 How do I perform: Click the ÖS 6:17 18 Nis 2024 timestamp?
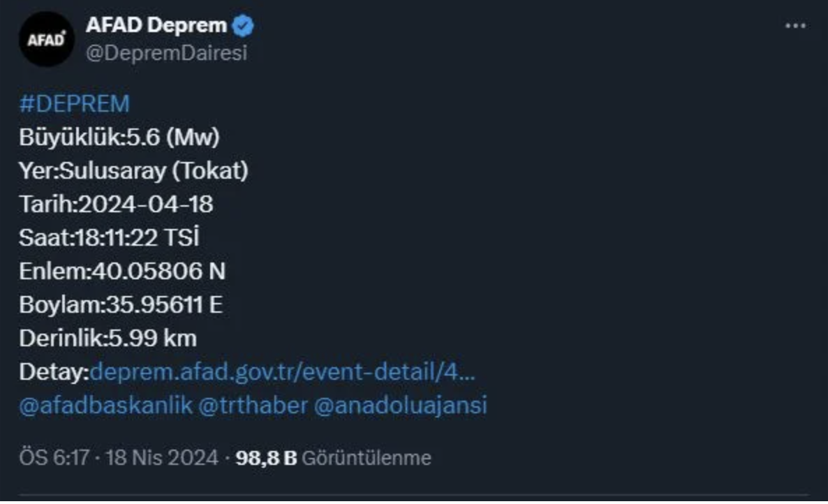119,458
